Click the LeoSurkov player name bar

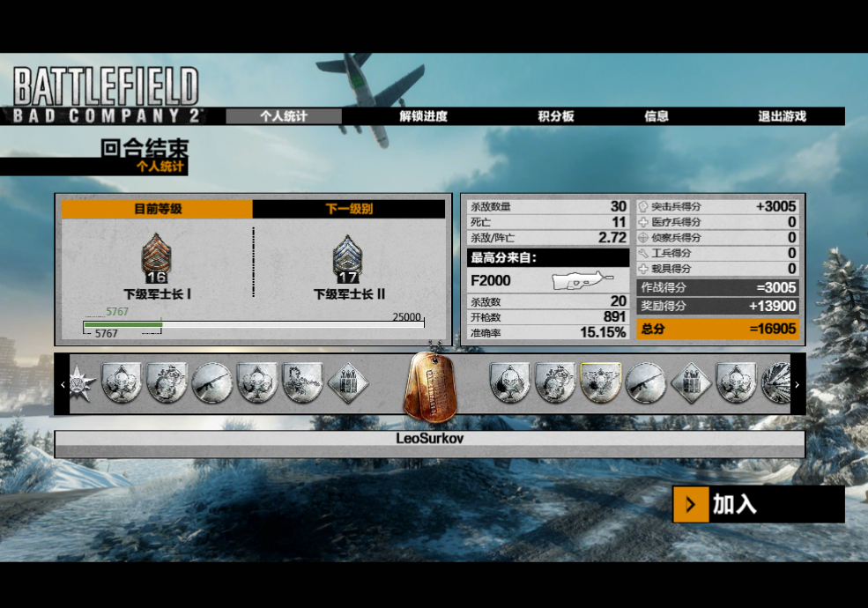(x=429, y=443)
